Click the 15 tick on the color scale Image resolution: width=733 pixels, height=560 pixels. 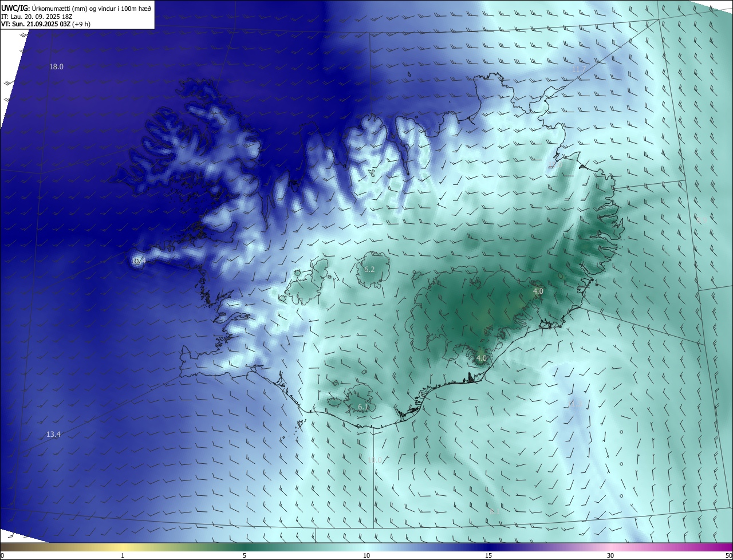point(488,555)
